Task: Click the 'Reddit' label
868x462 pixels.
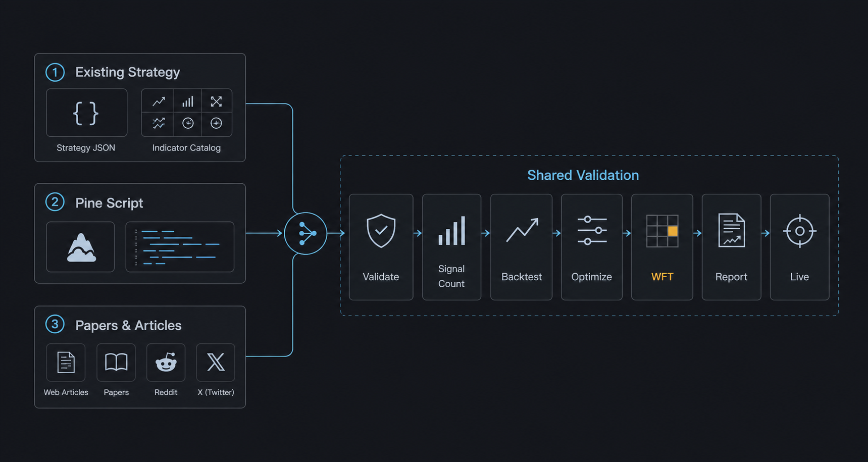Action: [x=166, y=392]
